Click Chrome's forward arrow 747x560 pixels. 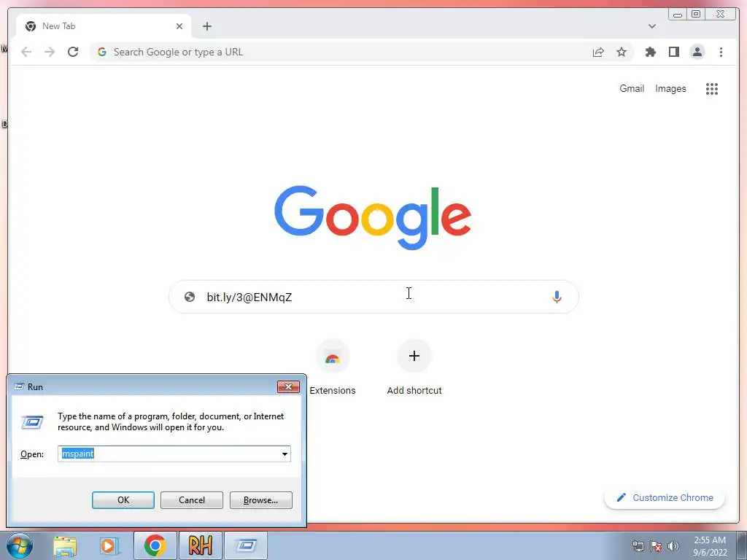50,52
